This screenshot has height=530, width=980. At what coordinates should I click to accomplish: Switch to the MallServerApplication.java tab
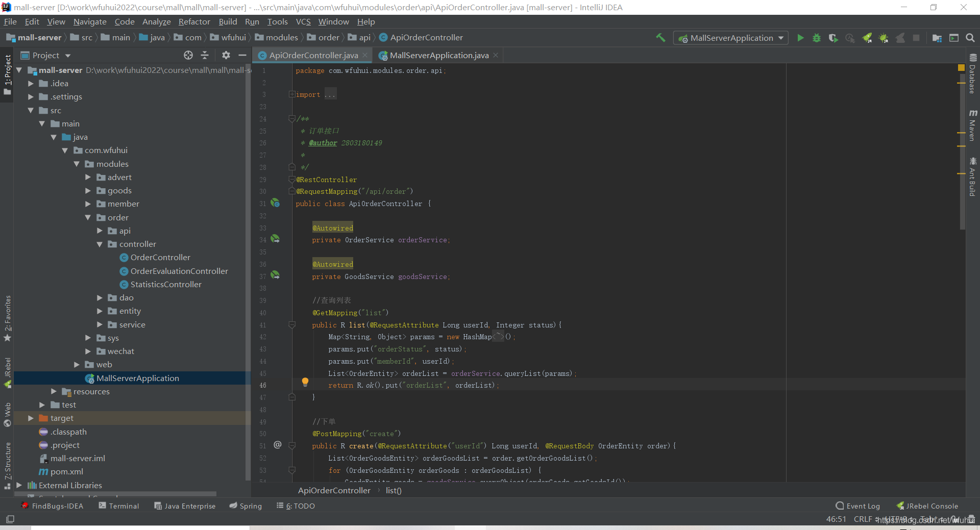click(x=439, y=55)
